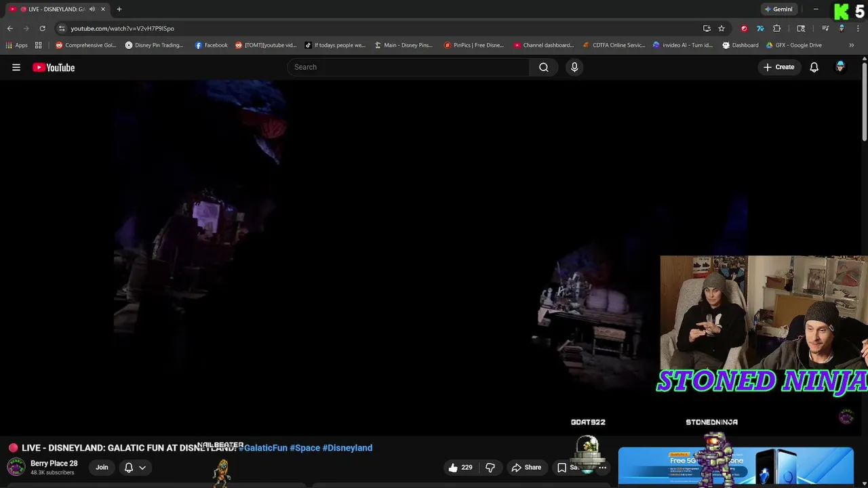Screen dimensions: 868x488
Task: Mute the tab via audio icon
Action: 92,9
